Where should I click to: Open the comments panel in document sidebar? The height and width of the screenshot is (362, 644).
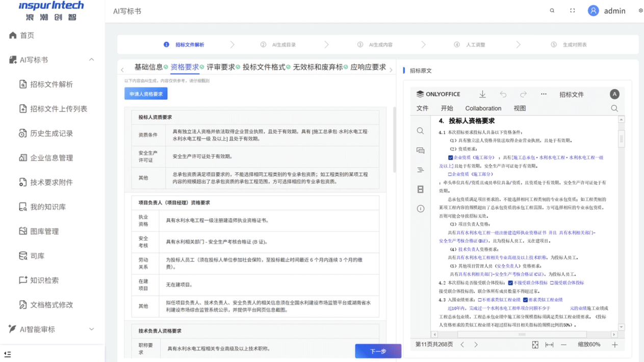pos(420,150)
